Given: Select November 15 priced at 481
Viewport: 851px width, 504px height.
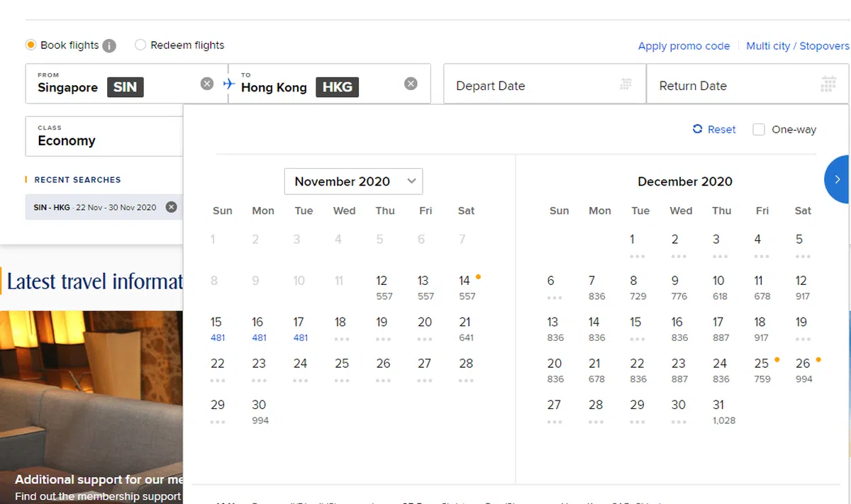Looking at the screenshot, I should click(x=217, y=328).
